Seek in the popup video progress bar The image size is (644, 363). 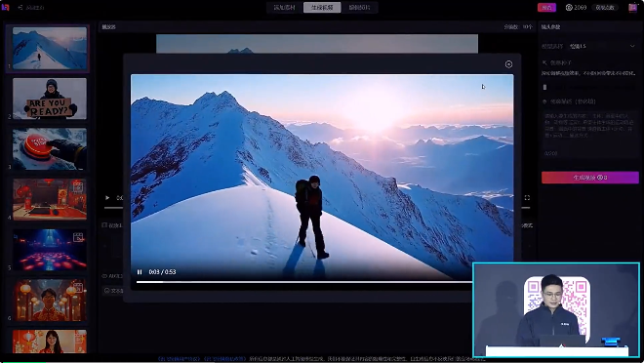pos(303,282)
